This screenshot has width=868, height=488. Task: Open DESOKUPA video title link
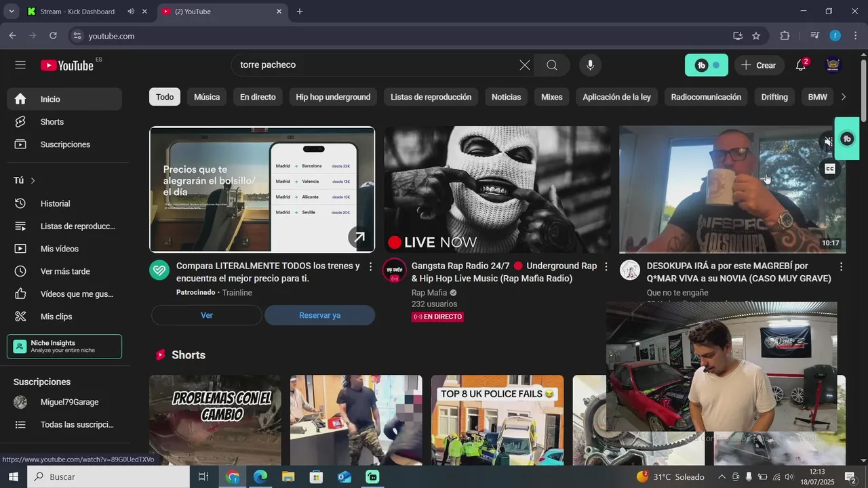tap(738, 272)
